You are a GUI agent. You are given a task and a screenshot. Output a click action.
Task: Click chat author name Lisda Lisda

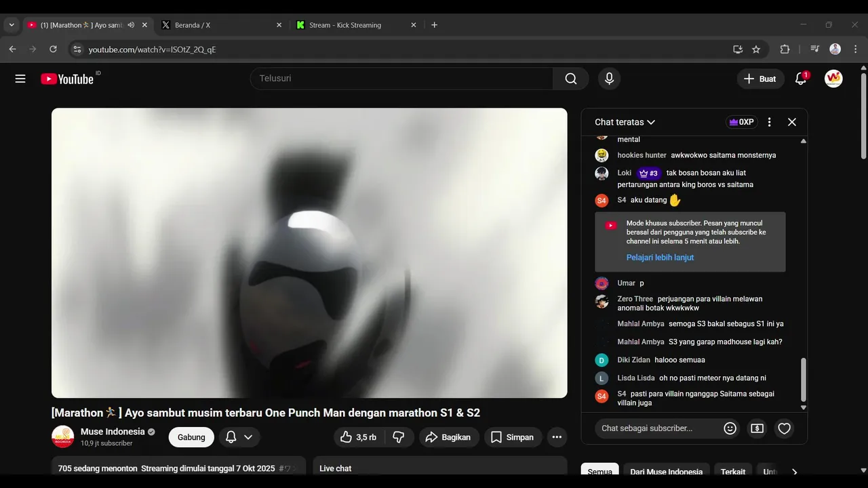tap(636, 378)
